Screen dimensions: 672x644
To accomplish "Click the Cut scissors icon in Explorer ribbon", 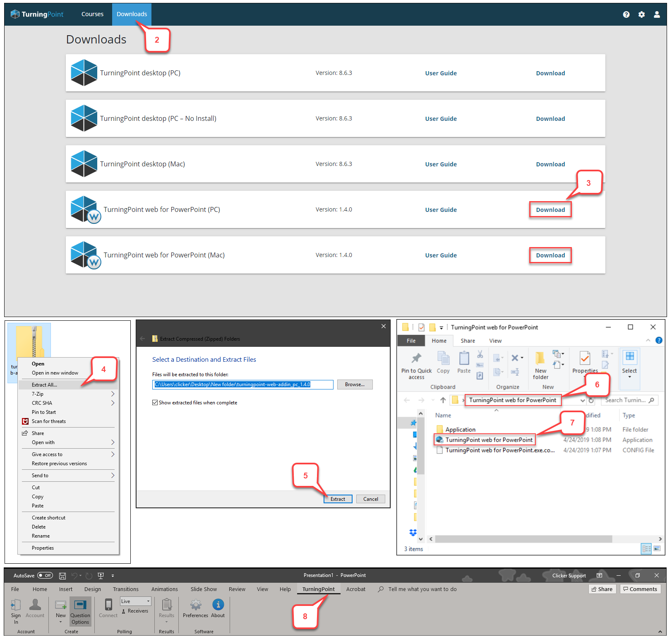I will coord(480,354).
